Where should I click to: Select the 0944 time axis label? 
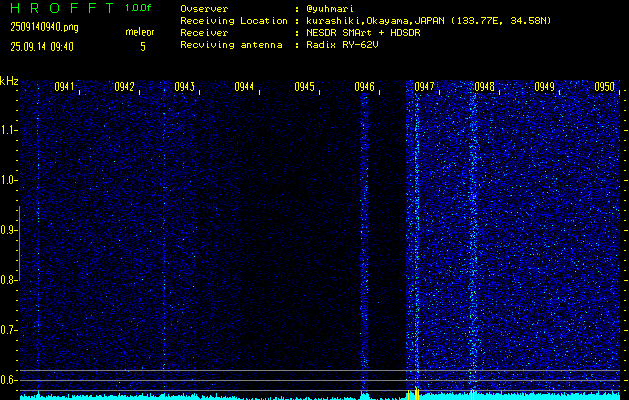click(x=244, y=87)
